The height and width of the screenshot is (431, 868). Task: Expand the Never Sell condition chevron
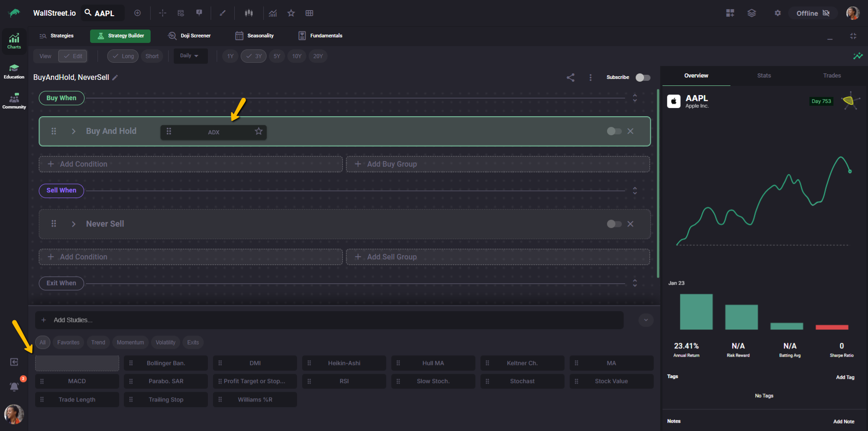point(73,224)
